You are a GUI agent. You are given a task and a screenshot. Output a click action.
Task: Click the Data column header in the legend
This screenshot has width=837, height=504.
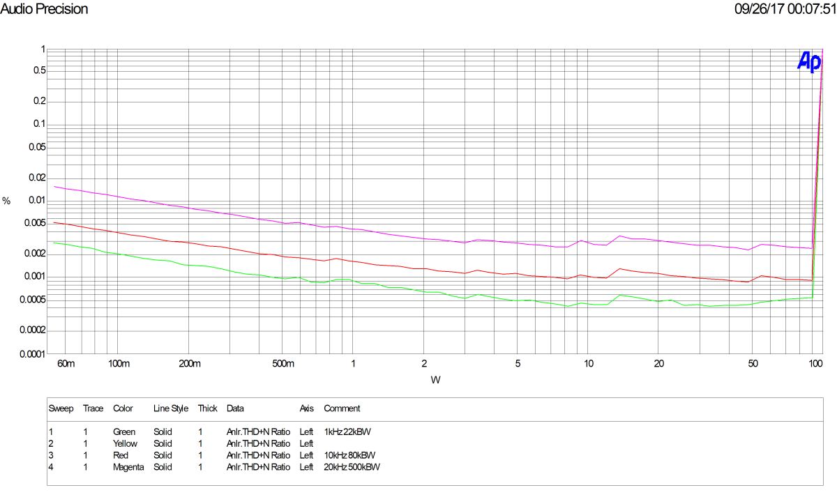pyautogui.click(x=235, y=408)
